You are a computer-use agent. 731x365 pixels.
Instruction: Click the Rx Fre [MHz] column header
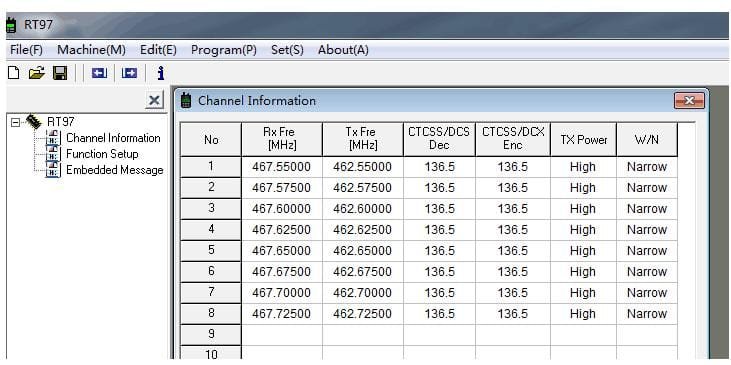coord(282,139)
